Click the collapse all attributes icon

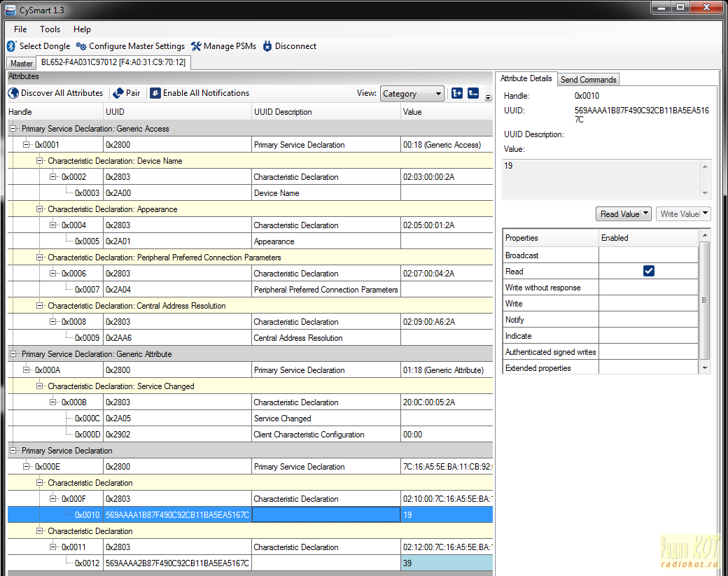473,93
